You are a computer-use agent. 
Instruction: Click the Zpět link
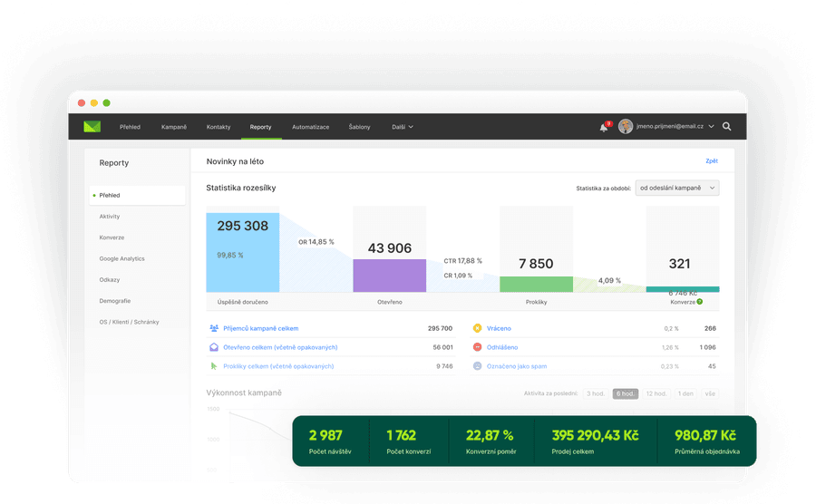coord(711,160)
